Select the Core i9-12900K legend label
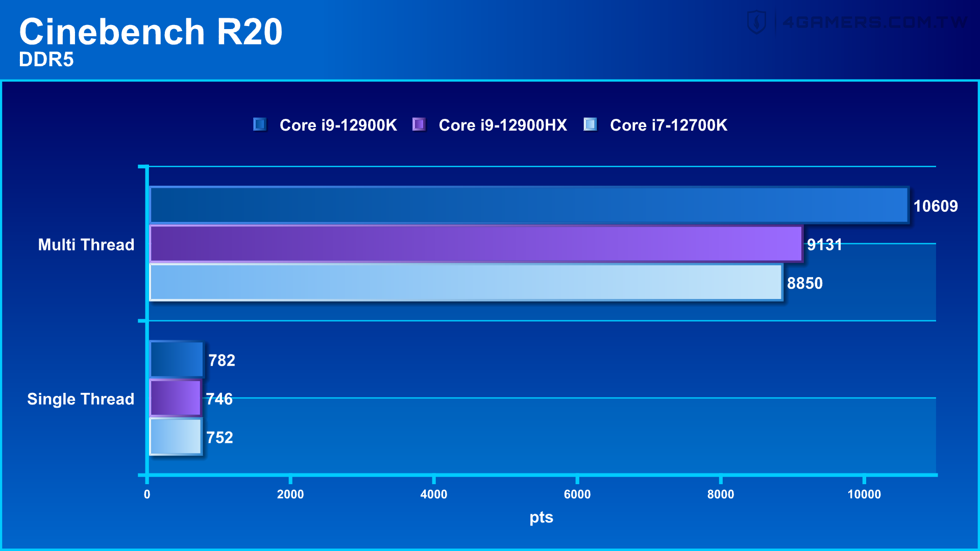 click(338, 125)
